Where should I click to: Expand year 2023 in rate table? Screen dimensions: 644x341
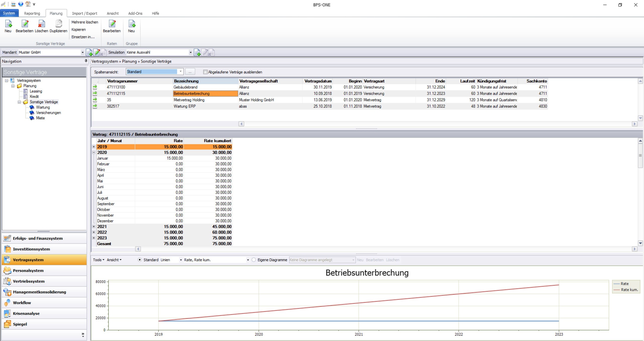[94, 238]
